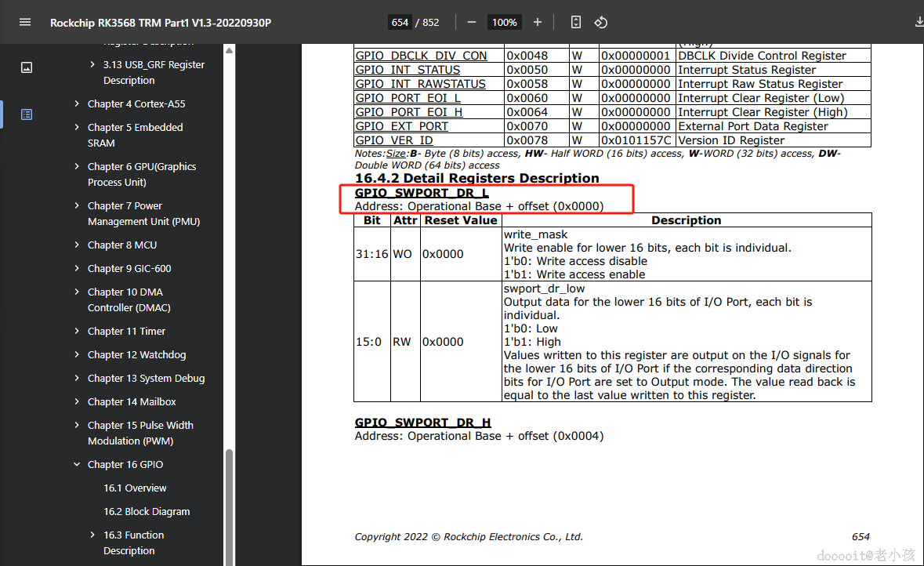Switch to document outline view

[27, 114]
